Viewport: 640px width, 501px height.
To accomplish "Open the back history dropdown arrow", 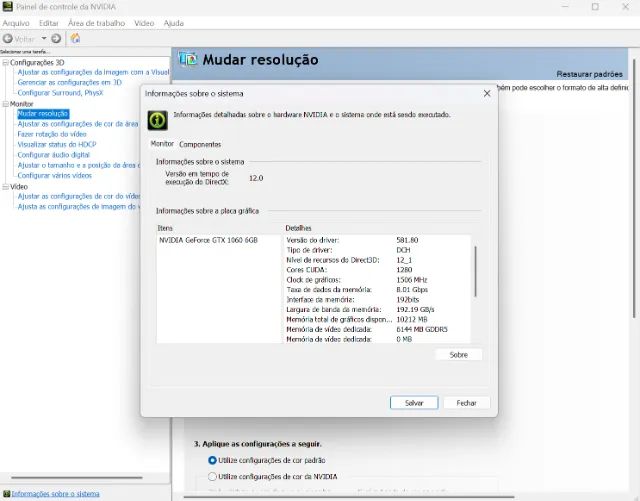I will point(44,39).
